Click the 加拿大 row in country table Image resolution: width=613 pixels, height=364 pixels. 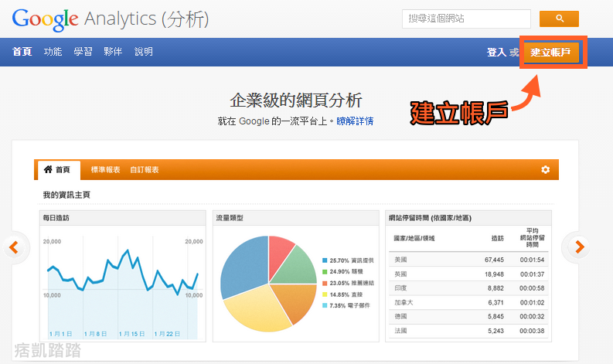coord(468,302)
